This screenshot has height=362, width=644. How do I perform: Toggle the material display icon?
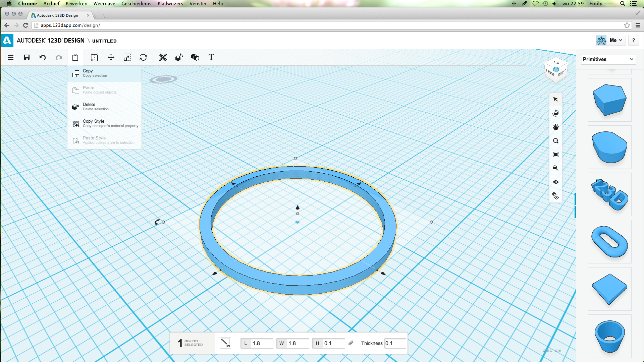[x=555, y=168]
